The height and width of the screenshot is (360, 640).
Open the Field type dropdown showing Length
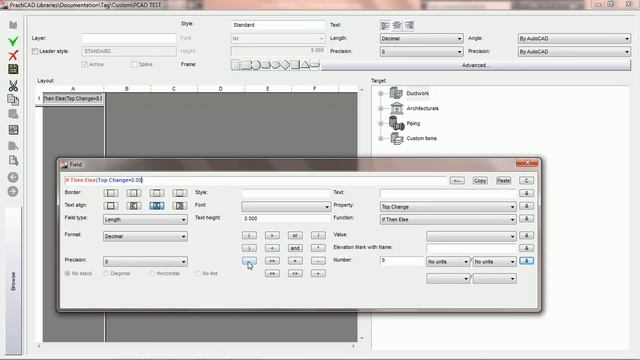[145, 220]
